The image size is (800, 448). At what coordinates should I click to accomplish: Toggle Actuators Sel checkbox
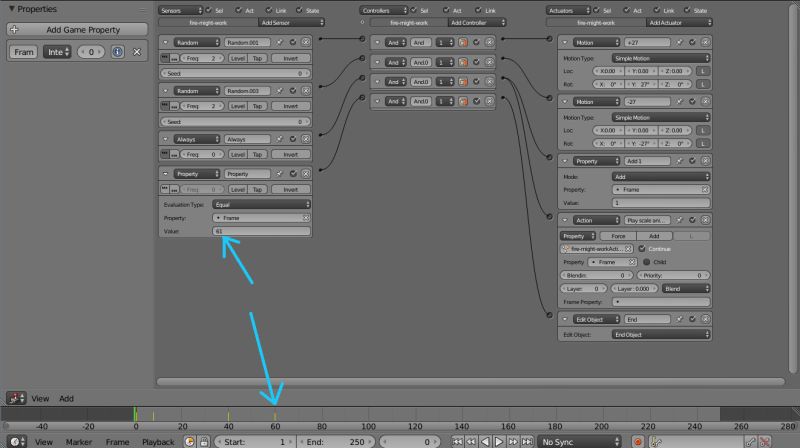[596, 10]
